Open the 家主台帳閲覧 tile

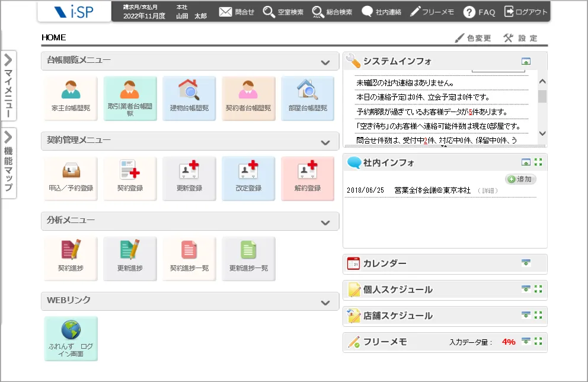[x=71, y=98]
